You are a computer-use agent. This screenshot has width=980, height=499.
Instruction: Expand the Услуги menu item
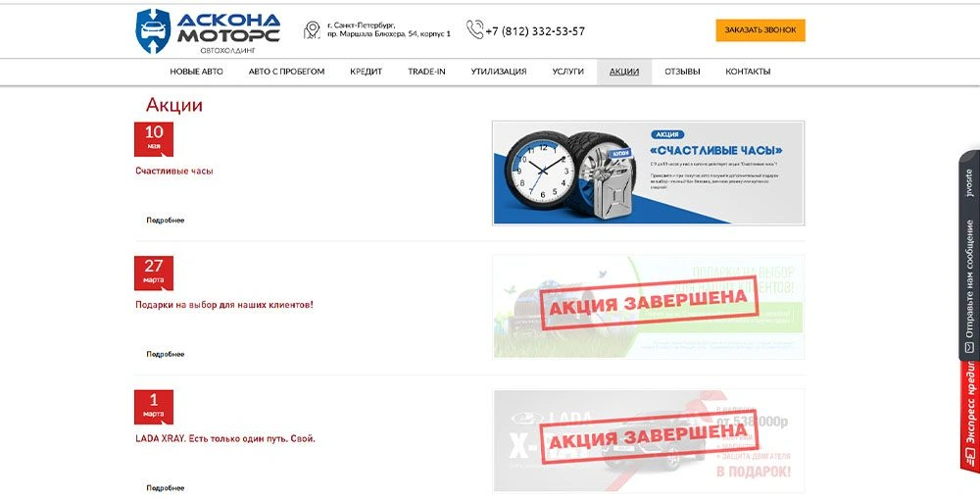click(x=568, y=72)
